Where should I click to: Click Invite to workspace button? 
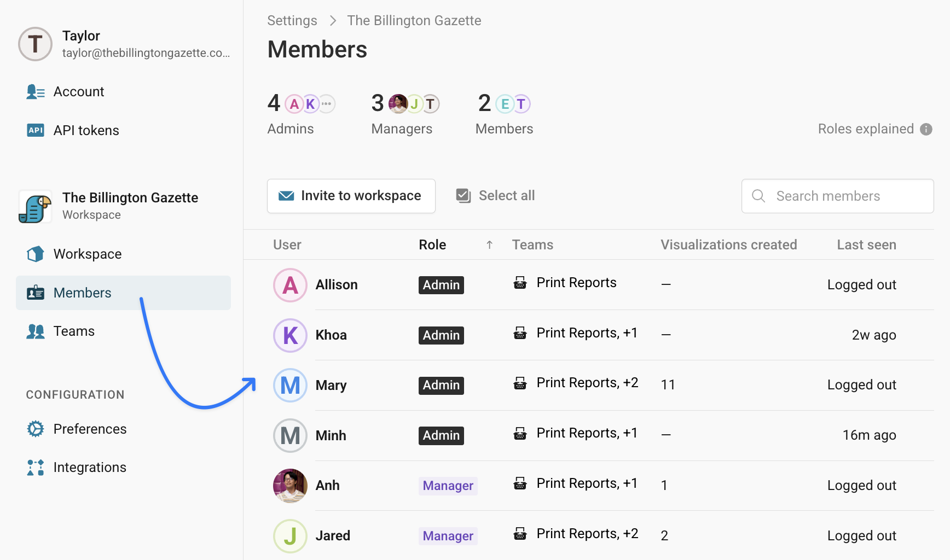coord(351,196)
